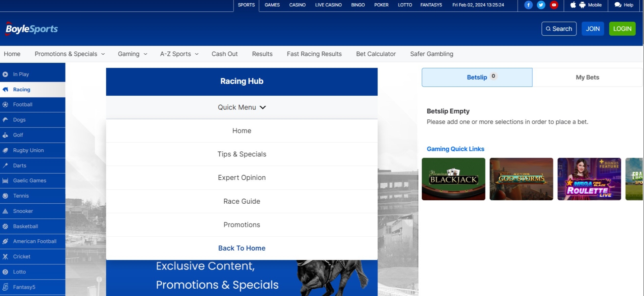Image resolution: width=644 pixels, height=296 pixels.
Task: Click the Dogs greyhound icon in sidebar
Action: (5, 120)
